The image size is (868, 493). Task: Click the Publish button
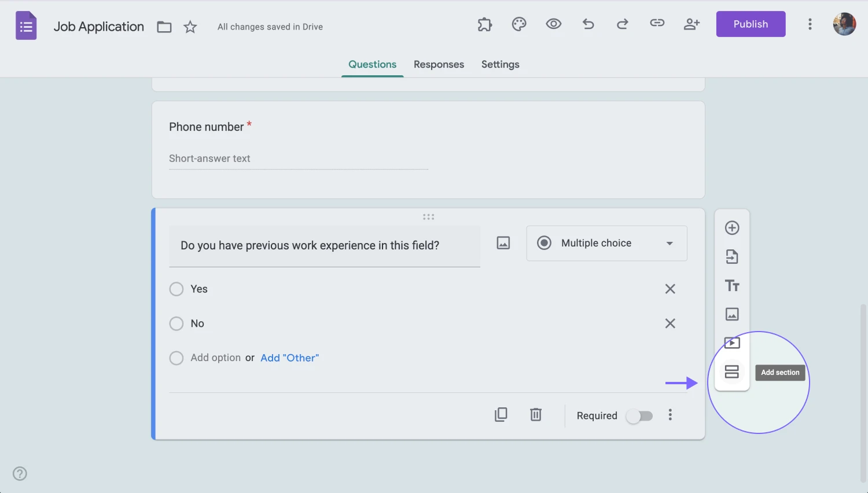pyautogui.click(x=751, y=24)
